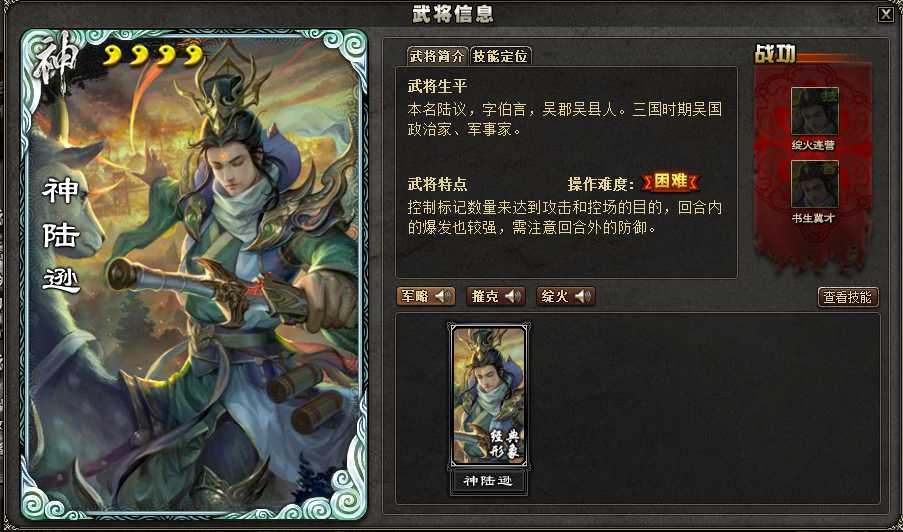
Task: Switch to the 武将简介 tab
Action: [438, 56]
